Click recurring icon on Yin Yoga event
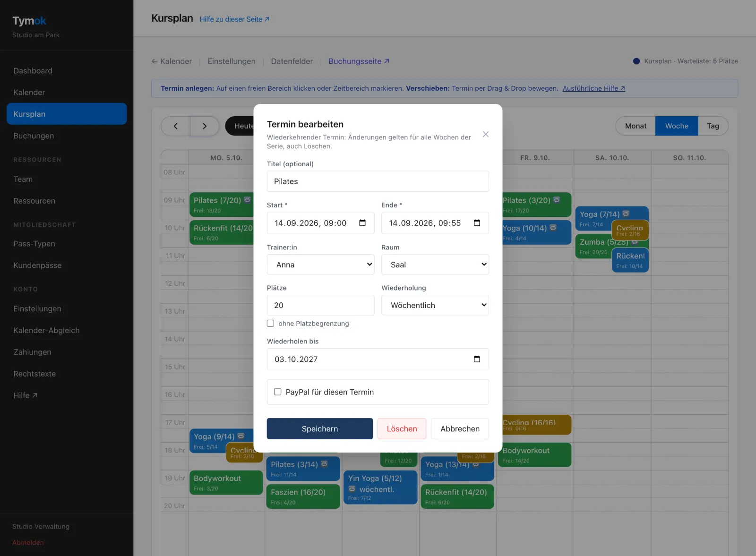This screenshot has width=756, height=556. click(352, 489)
